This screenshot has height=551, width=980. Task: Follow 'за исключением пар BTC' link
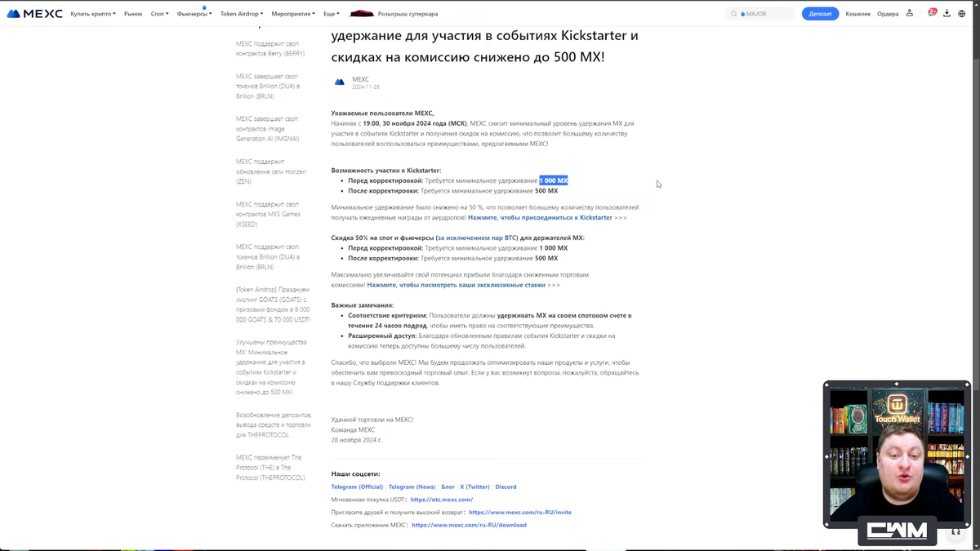pos(476,238)
